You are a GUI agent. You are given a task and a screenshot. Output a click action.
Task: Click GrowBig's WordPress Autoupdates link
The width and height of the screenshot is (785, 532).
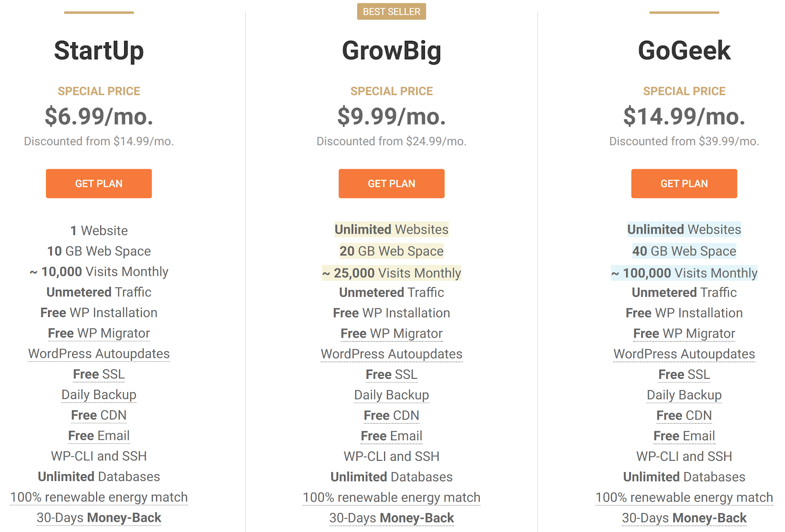coord(392,354)
